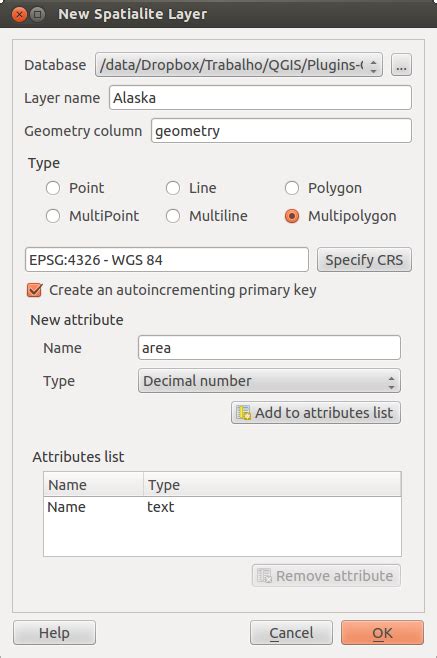
Task: Click the Remove attribute icon
Action: 264,576
